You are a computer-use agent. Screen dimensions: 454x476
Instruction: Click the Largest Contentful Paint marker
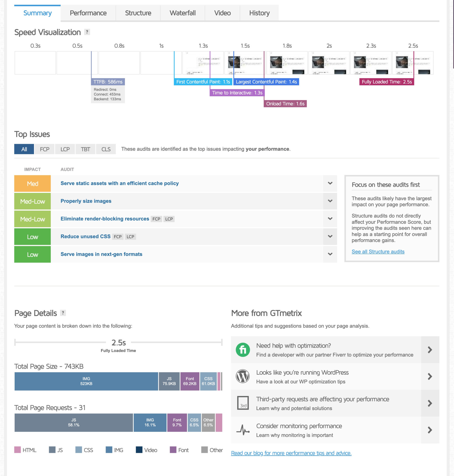point(266,82)
